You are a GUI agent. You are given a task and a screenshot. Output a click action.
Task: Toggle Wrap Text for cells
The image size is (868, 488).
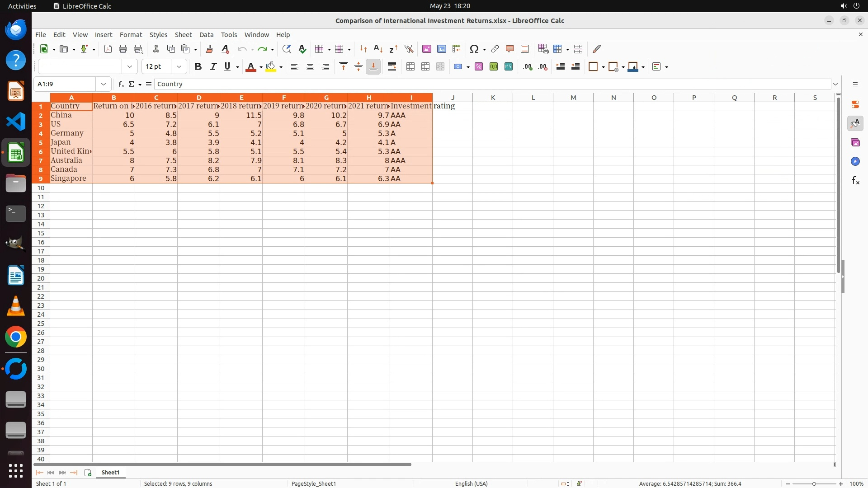[392, 66]
